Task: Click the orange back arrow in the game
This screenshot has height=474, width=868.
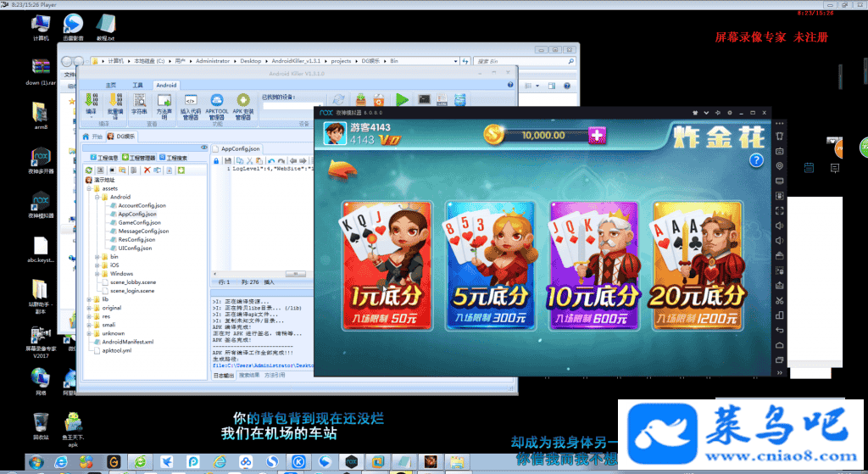Action: [341, 170]
